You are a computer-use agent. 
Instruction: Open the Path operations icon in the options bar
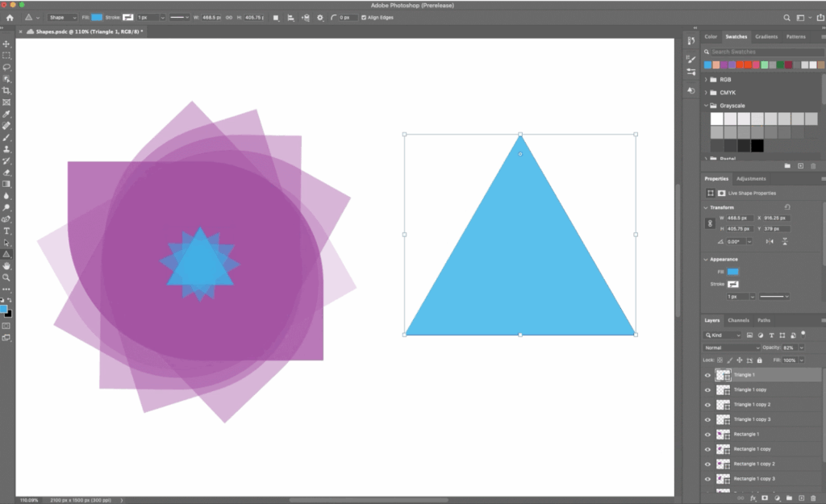pos(276,17)
